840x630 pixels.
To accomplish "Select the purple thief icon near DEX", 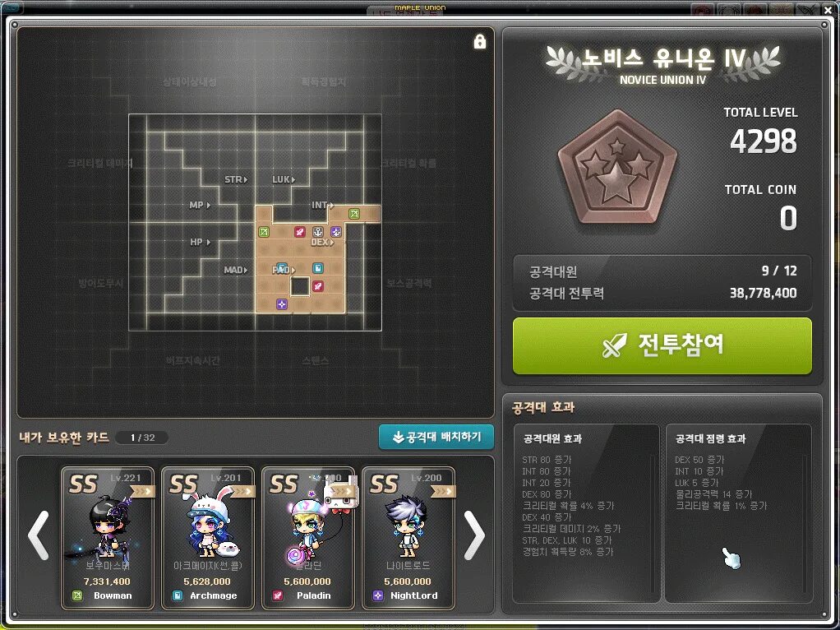I will (x=336, y=232).
